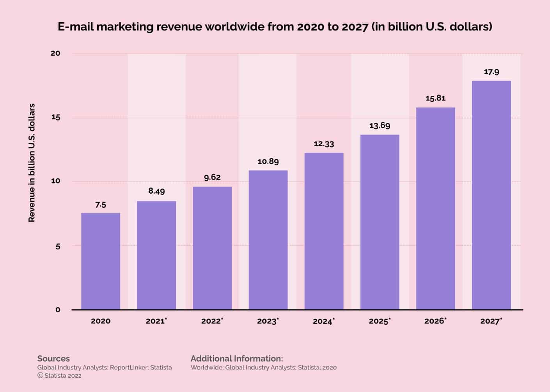Click the chart title about e-mail marketing revenue
Viewport: 550px width, 392px height.
[275, 27]
